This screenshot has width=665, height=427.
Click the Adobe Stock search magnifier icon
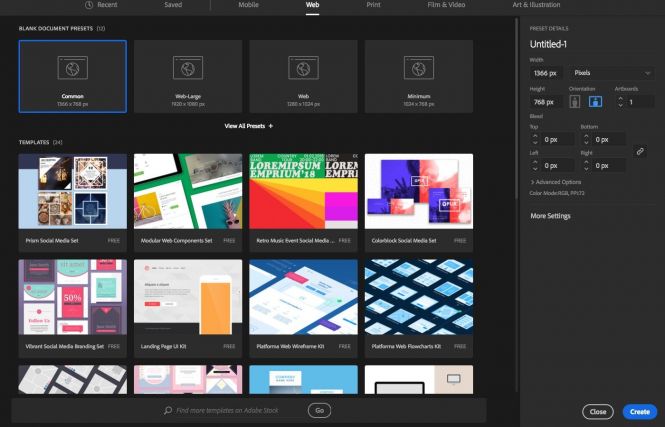tap(168, 410)
